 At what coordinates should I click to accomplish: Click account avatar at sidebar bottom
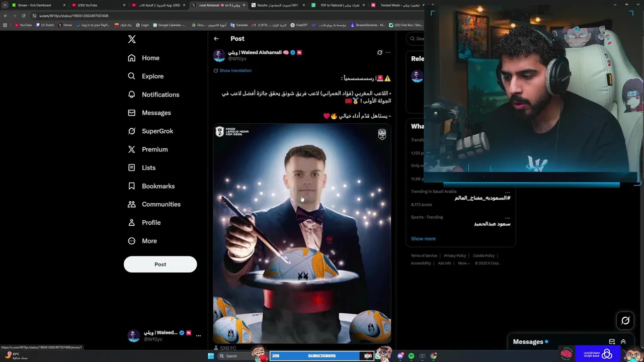pos(133,336)
